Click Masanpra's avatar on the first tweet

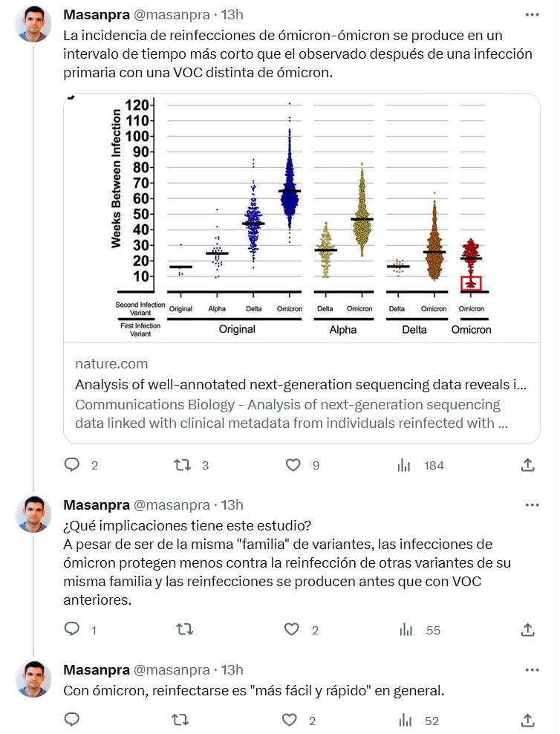click(33, 24)
